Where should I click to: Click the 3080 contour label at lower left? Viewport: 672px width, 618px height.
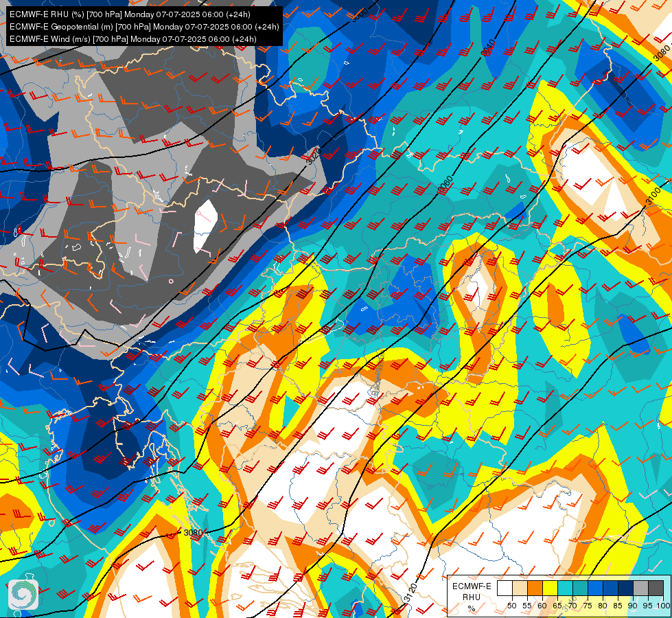pos(193,533)
